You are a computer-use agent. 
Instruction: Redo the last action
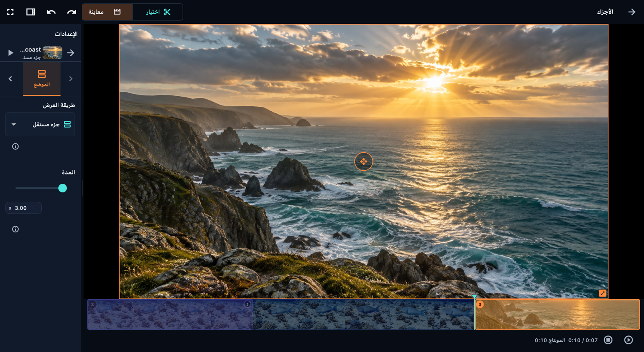point(72,12)
